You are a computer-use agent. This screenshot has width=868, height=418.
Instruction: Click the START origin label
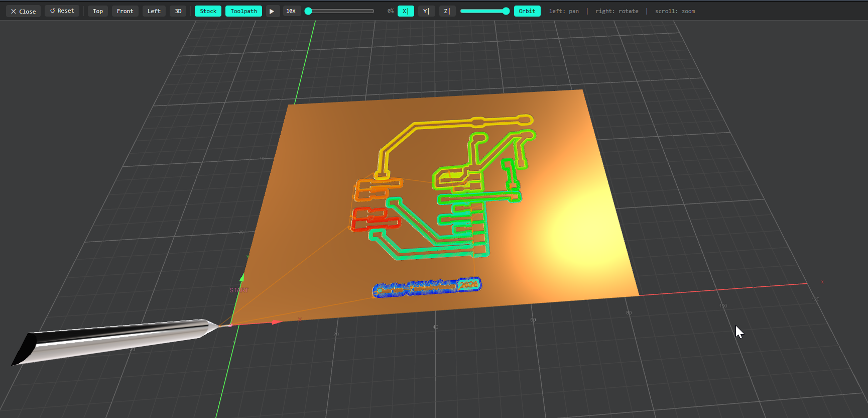[239, 290]
